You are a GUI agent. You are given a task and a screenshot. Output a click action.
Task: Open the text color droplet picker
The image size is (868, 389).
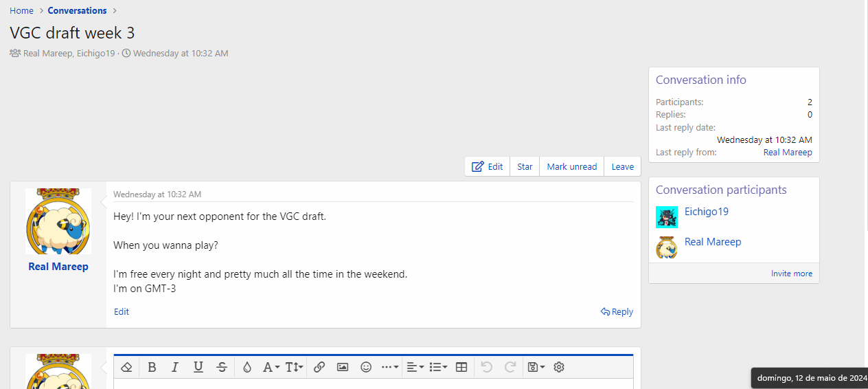(x=247, y=367)
